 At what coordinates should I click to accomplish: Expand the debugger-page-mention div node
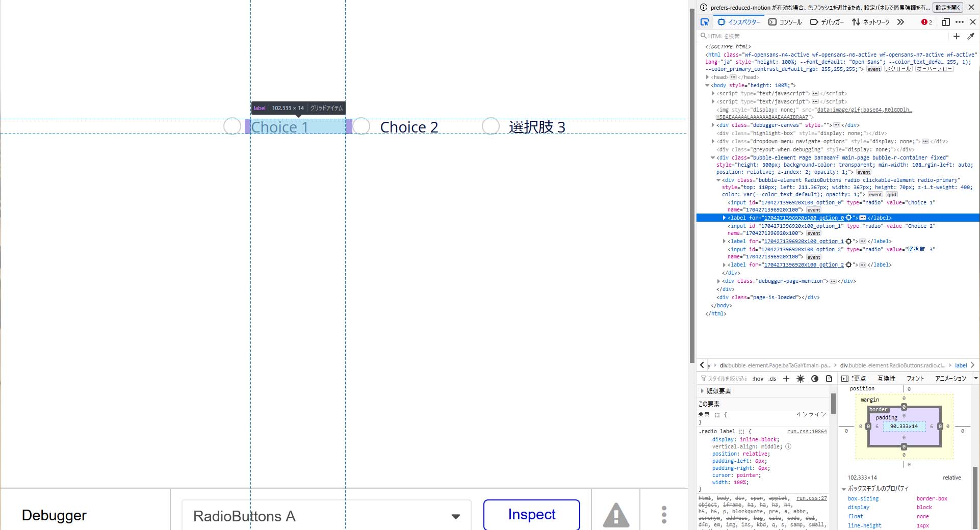pyautogui.click(x=719, y=281)
